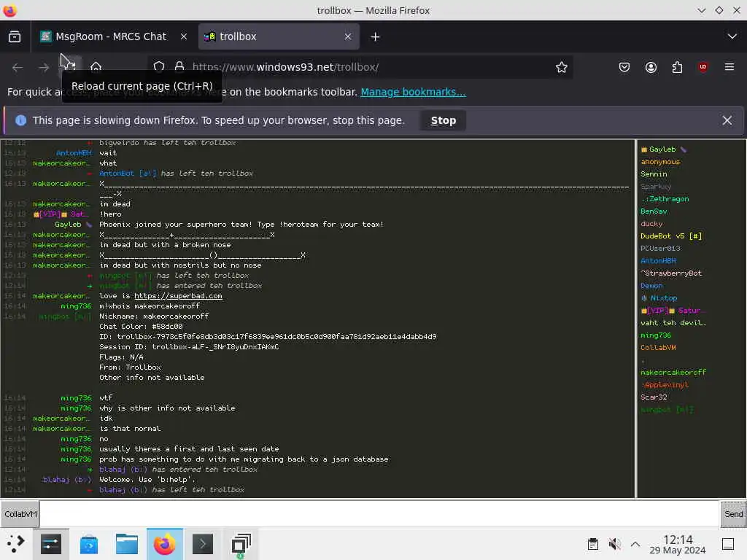Open Konsole terminal from taskbar
747x560 pixels.
coord(203,544)
